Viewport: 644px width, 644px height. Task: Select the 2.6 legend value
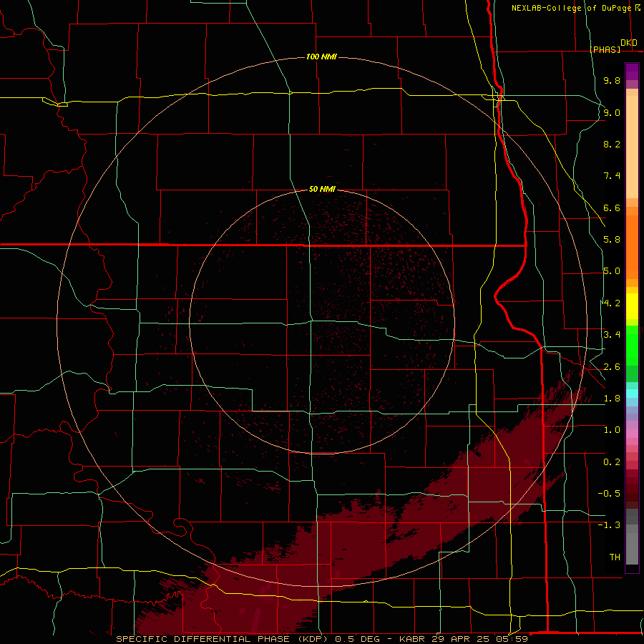pyautogui.click(x=612, y=367)
